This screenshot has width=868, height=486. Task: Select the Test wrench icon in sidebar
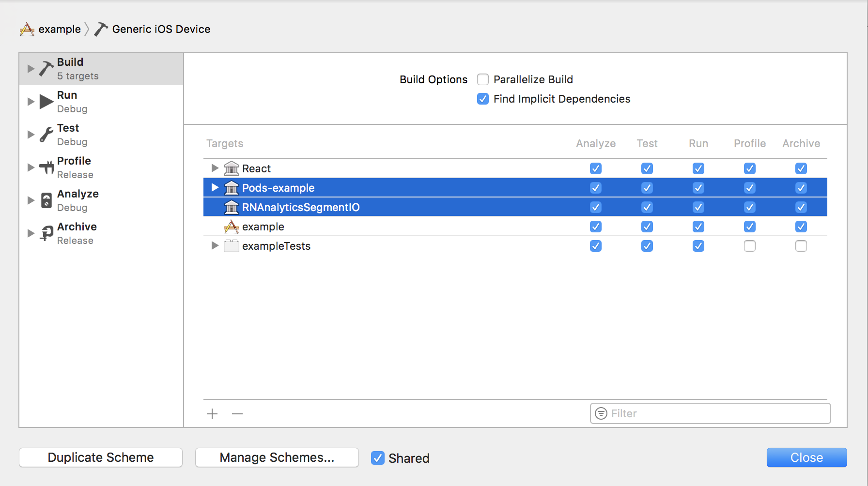click(x=46, y=135)
